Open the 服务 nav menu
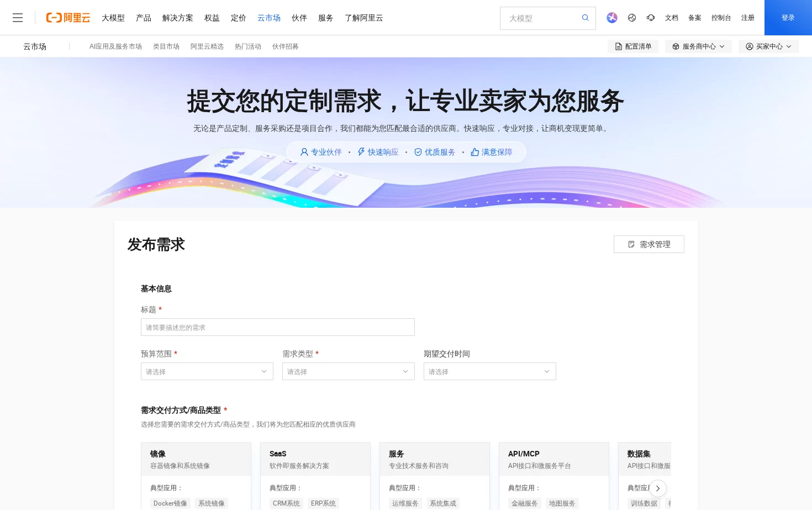 [326, 18]
